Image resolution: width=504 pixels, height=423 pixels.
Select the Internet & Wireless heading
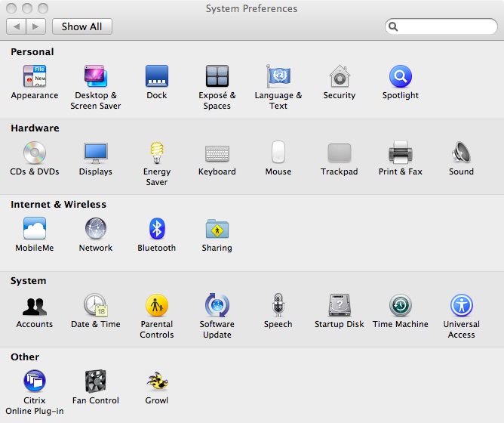[x=58, y=205]
